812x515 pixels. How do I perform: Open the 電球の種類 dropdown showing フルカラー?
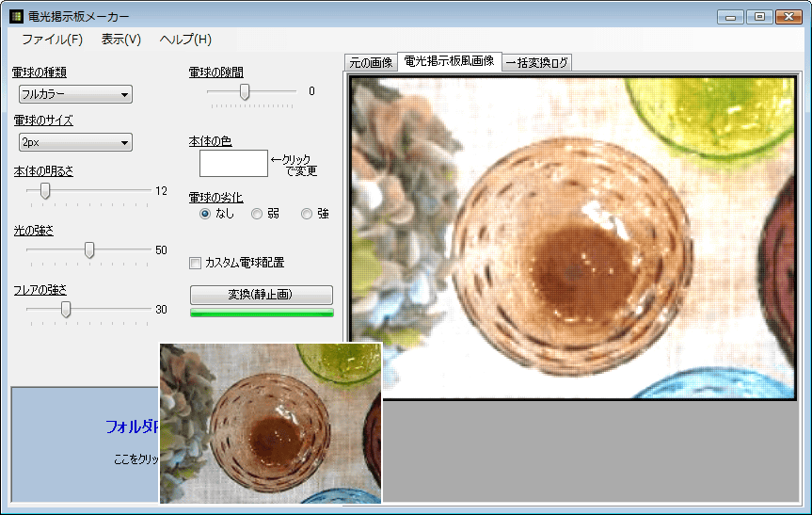click(x=75, y=94)
